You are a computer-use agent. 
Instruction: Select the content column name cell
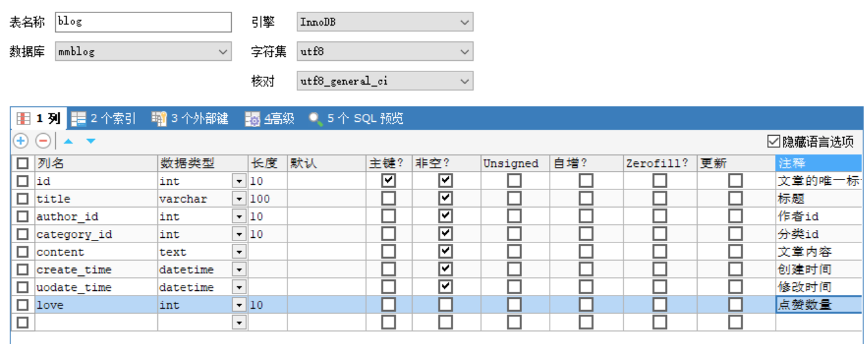[x=95, y=252]
